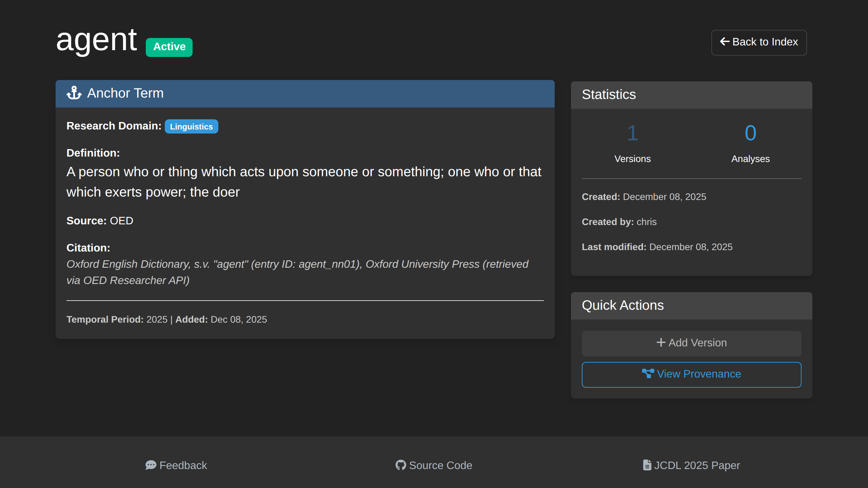The width and height of the screenshot is (868, 488).
Task: Click the back arrow icon
Action: click(x=725, y=42)
